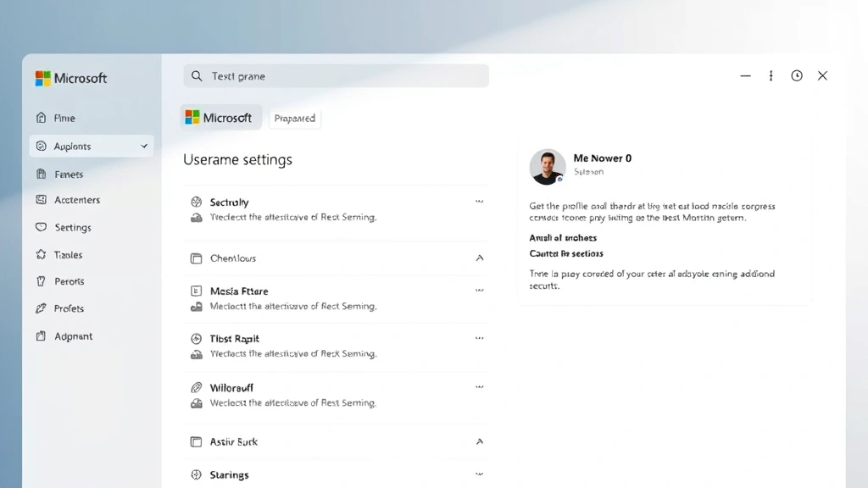Click the Text prane search field
The image size is (868, 488).
pos(336,76)
